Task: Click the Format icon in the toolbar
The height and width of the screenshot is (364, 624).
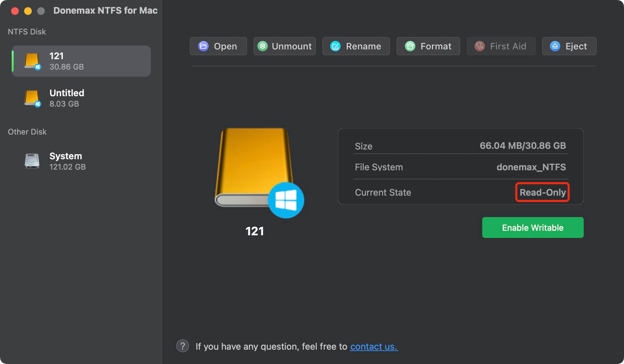Action: 410,46
